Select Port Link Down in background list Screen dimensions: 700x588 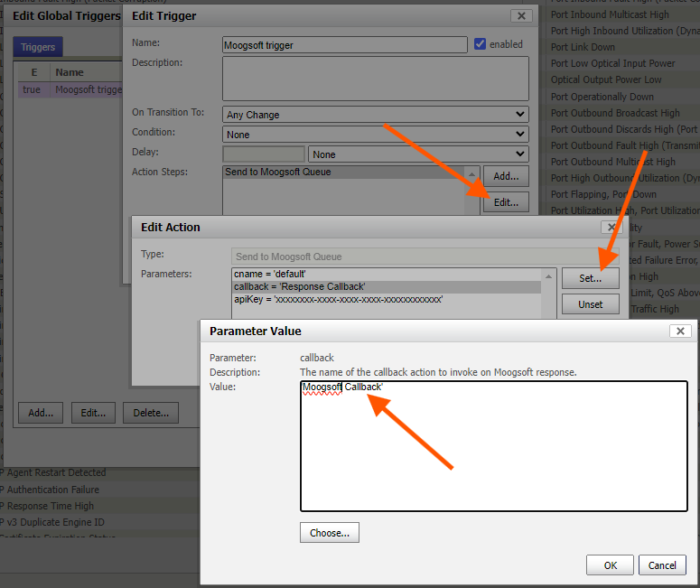(x=583, y=47)
